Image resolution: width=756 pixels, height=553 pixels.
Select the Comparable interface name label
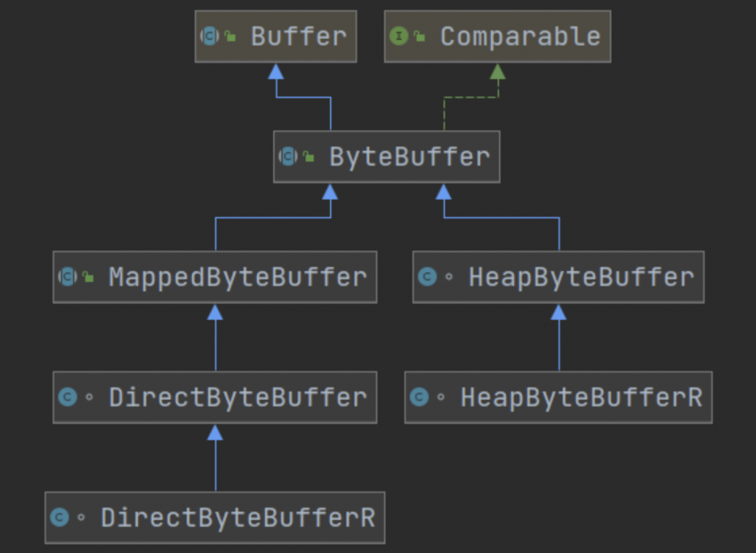point(520,36)
